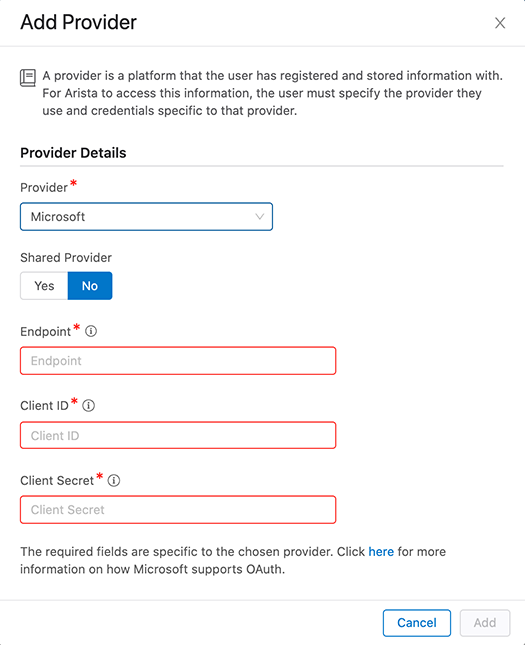Screen dimensions: 525x645
Task: Expand the Provider dropdown chevron arrow
Action: tap(260, 216)
